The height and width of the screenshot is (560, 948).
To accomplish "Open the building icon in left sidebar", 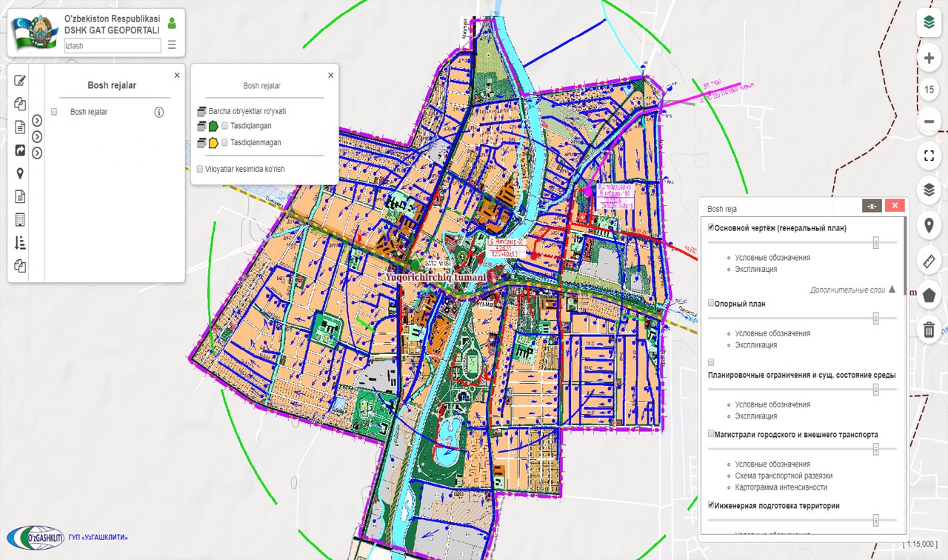I will click(x=20, y=219).
